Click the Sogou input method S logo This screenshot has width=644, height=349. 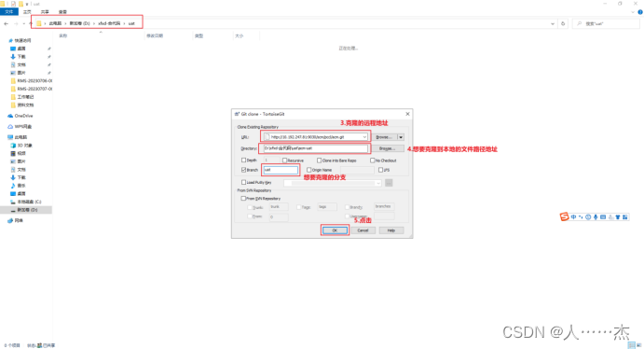(565, 216)
